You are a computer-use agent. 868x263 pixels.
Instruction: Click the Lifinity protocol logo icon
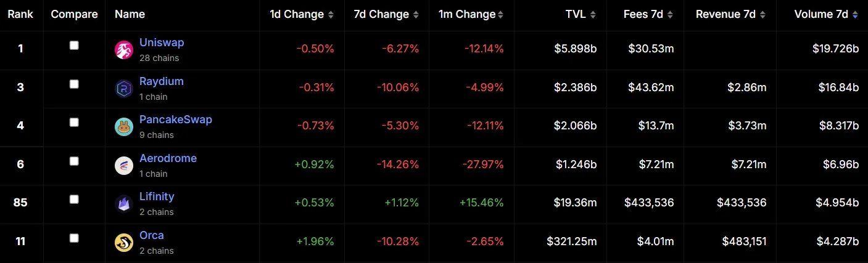pyautogui.click(x=124, y=204)
